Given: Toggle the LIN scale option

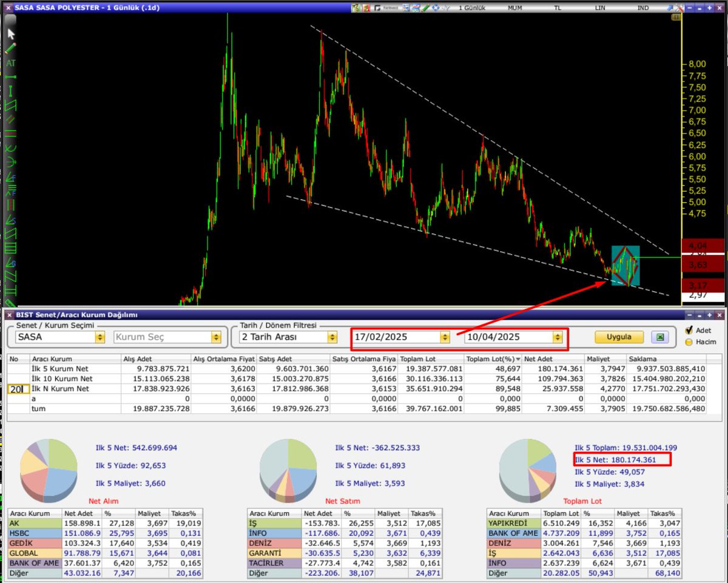Looking at the screenshot, I should click(x=600, y=8).
